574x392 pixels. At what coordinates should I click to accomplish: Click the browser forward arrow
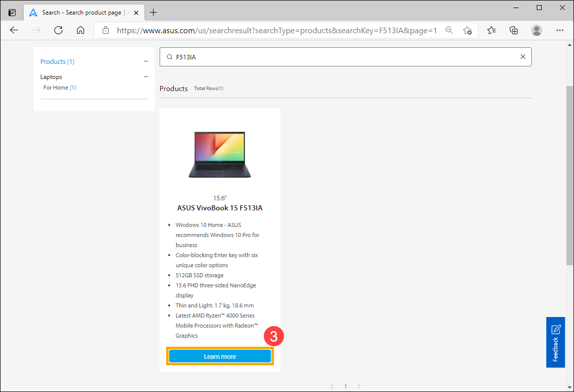click(x=36, y=30)
